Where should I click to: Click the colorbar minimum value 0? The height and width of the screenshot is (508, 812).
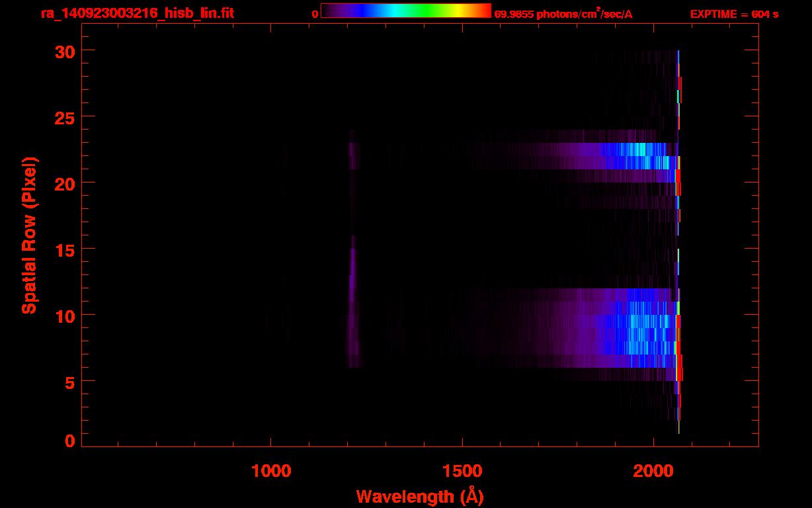pos(315,14)
